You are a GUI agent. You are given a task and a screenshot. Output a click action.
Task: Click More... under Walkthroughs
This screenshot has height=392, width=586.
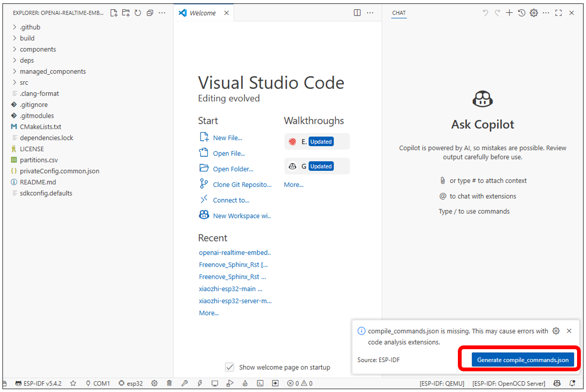click(x=294, y=184)
